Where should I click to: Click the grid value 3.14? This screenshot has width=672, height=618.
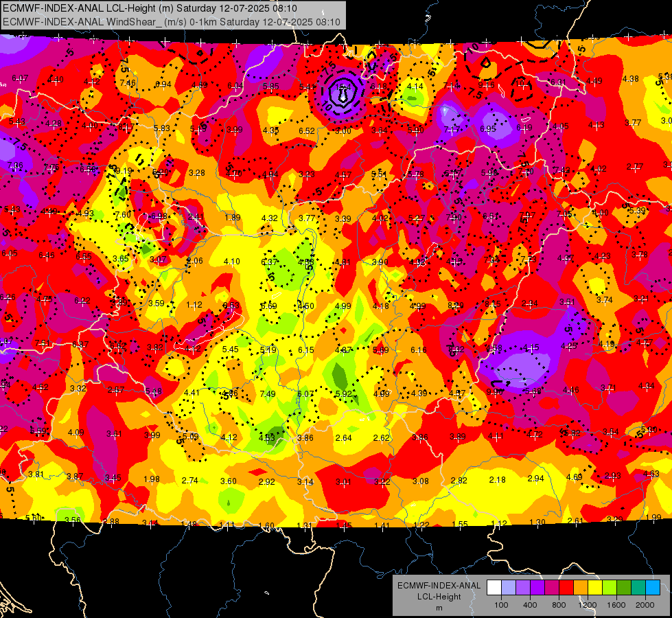pos(305,482)
